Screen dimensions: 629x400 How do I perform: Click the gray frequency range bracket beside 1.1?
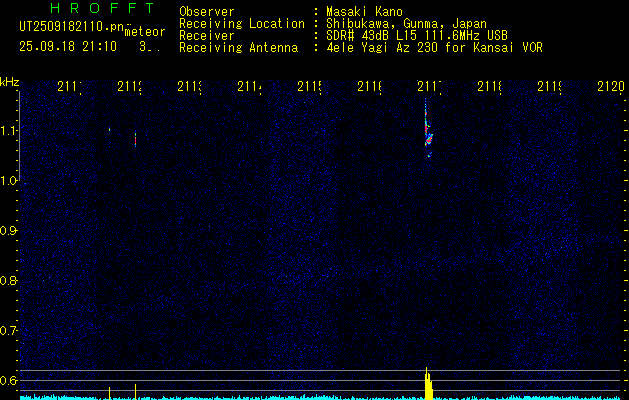(x=19, y=136)
